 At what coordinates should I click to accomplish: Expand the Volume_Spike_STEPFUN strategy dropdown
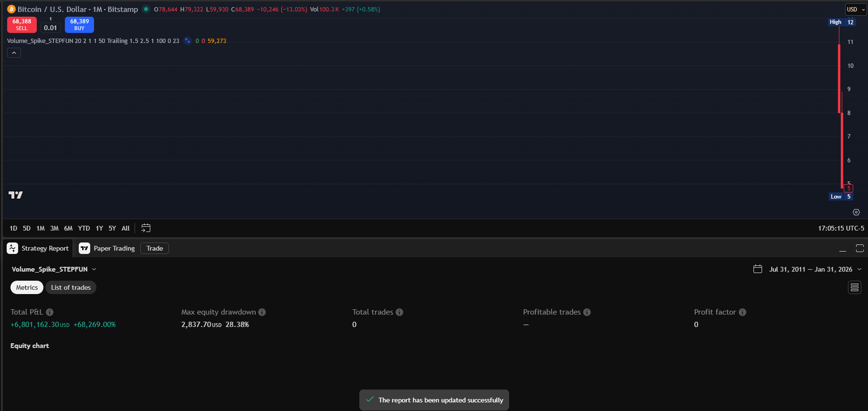(x=94, y=269)
